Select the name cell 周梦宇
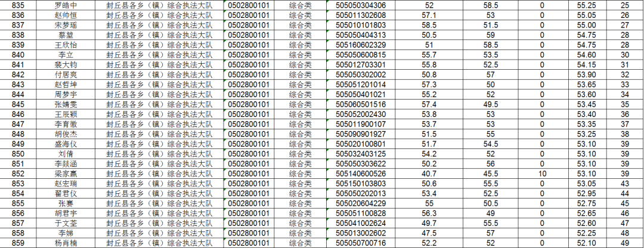Image resolution: width=644 pixels, height=248 pixels. (66, 94)
